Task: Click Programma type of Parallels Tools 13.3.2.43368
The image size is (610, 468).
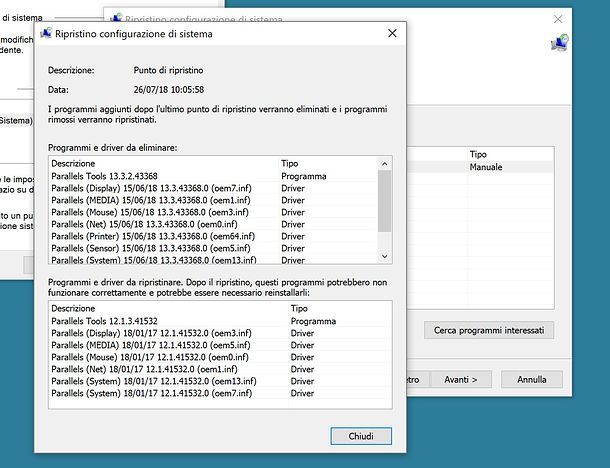Action: pyautogui.click(x=304, y=176)
